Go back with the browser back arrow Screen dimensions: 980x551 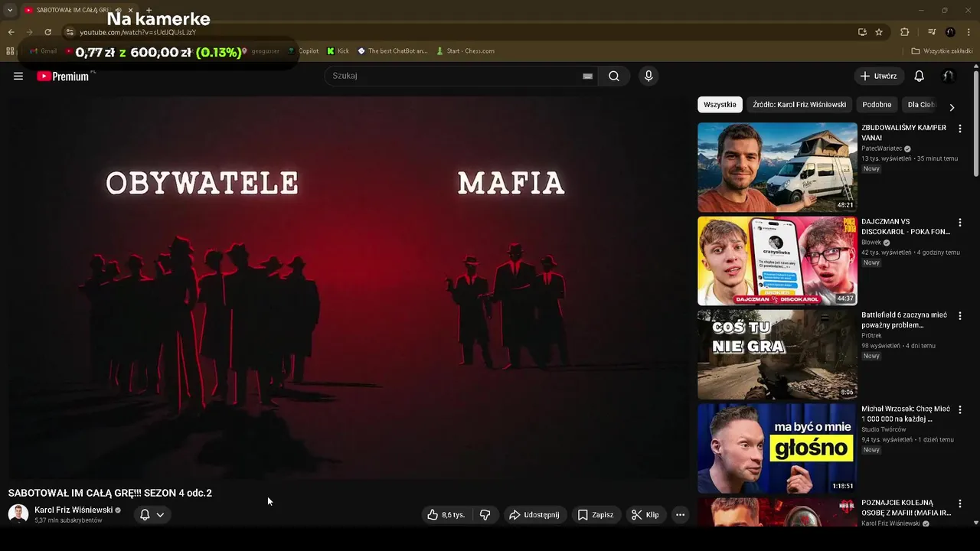click(11, 32)
